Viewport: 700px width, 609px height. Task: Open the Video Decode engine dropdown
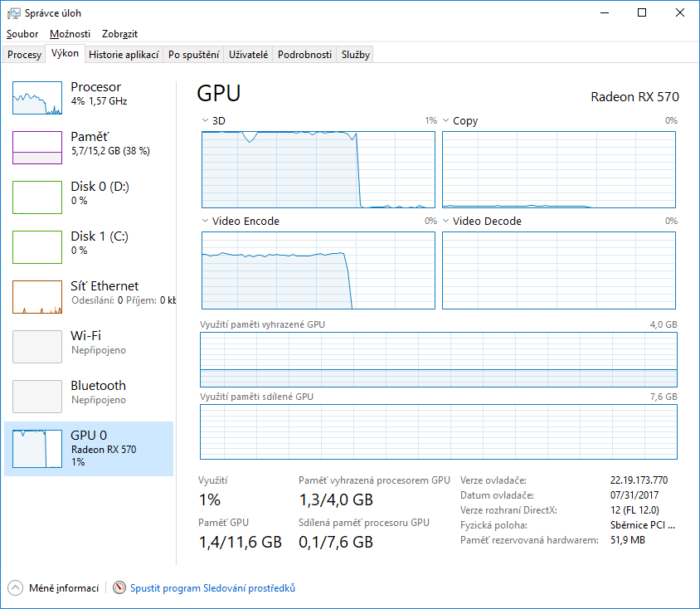pyautogui.click(x=446, y=222)
